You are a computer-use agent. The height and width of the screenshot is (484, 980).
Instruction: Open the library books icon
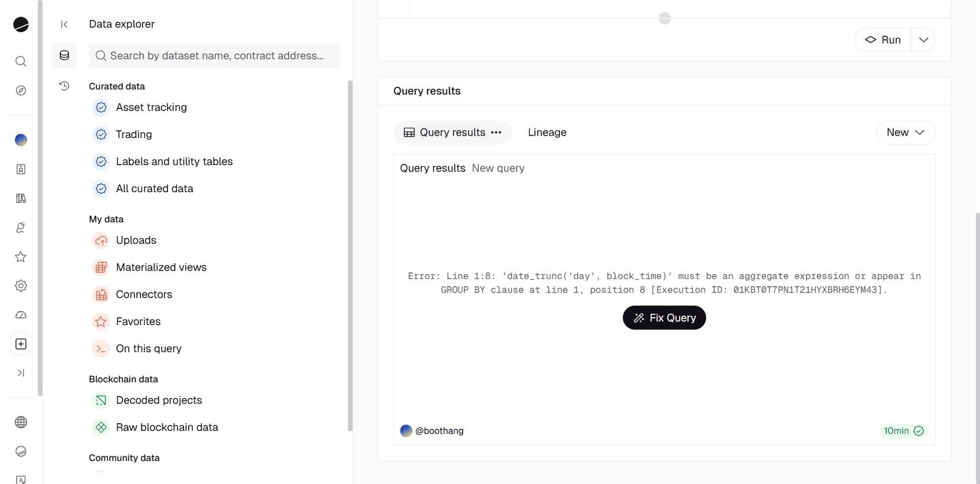pos(21,198)
